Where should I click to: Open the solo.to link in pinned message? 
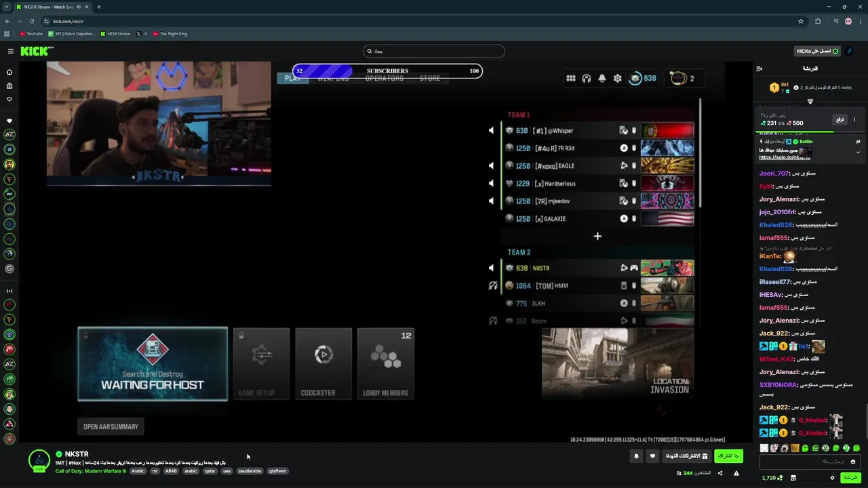pos(785,157)
